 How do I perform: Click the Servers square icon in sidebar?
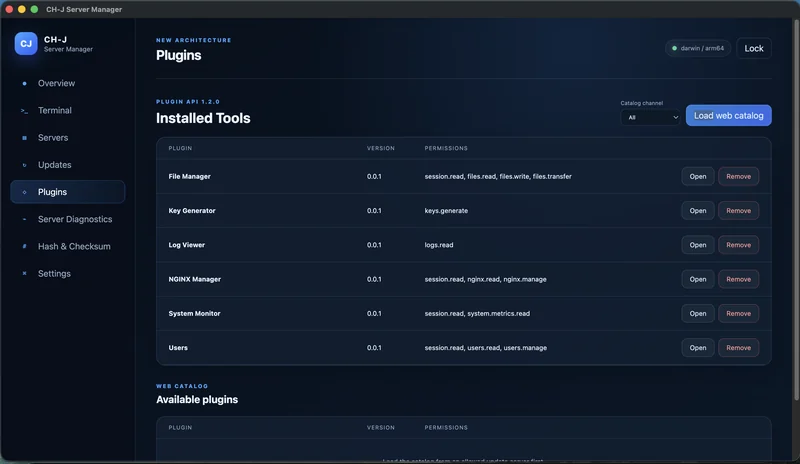[24, 138]
